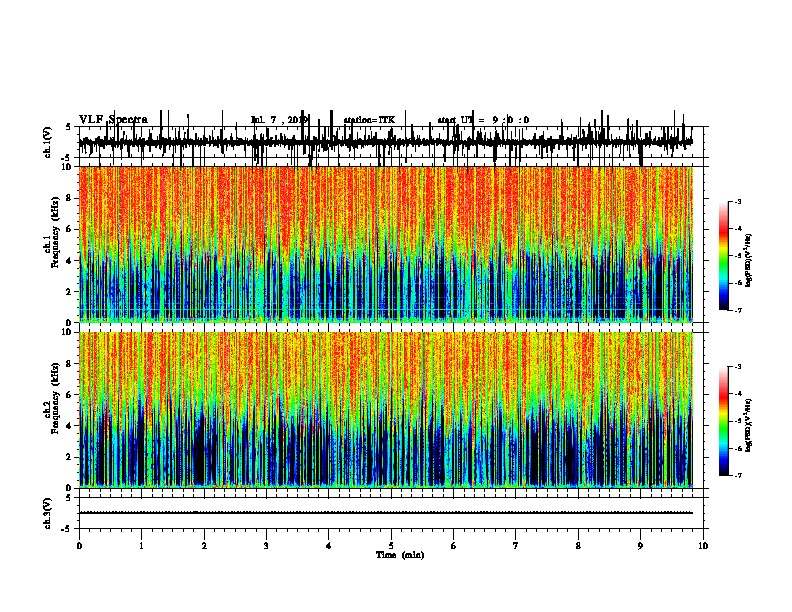Click the ch.1 spectrogram color bar
The image size is (792, 612).
tap(723, 256)
